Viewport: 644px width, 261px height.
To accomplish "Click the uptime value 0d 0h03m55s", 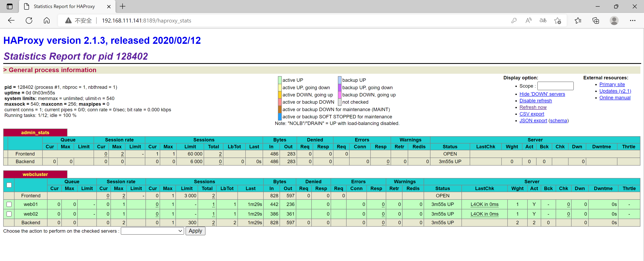I will 40,93.
